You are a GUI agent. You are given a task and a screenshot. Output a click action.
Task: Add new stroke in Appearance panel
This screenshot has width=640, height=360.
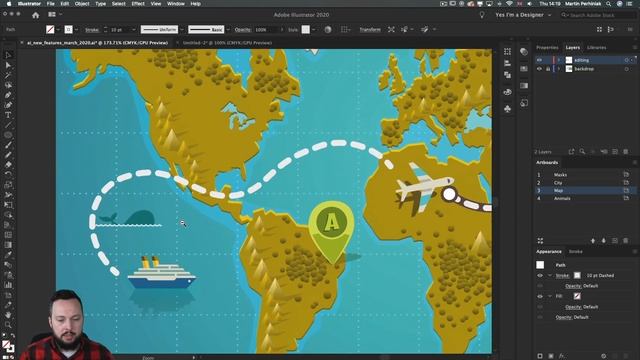pyautogui.click(x=540, y=356)
